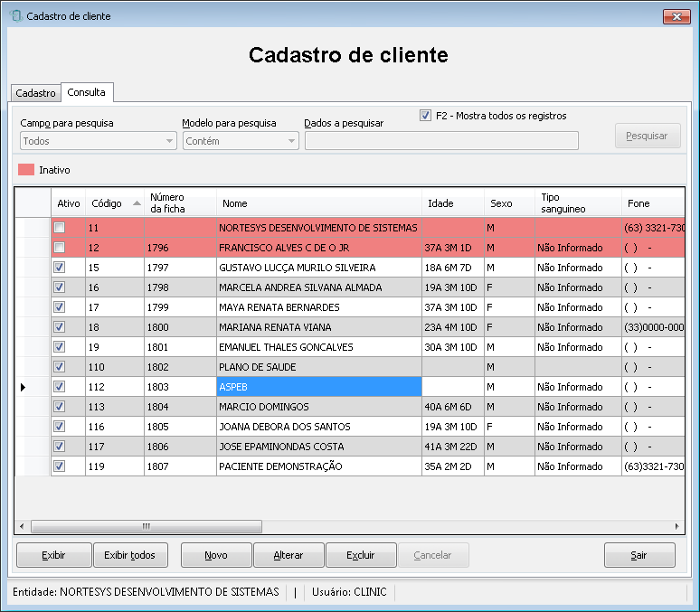Click the Pesquisar button

coord(648,136)
